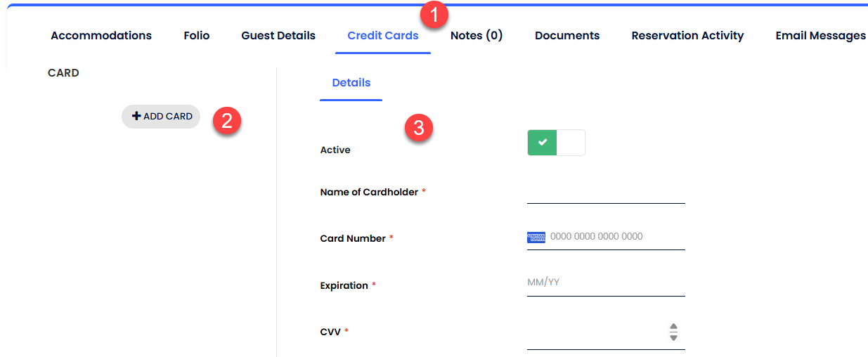
Task: Open the Guest Details tab
Action: 278,35
